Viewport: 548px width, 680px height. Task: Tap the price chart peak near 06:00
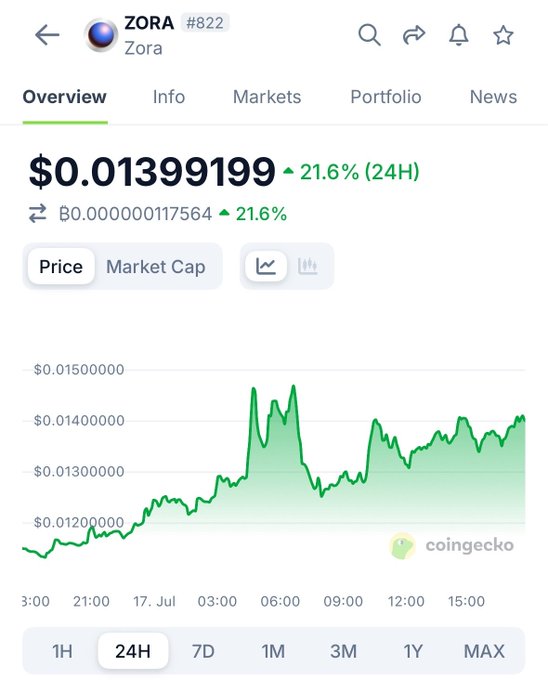294,386
